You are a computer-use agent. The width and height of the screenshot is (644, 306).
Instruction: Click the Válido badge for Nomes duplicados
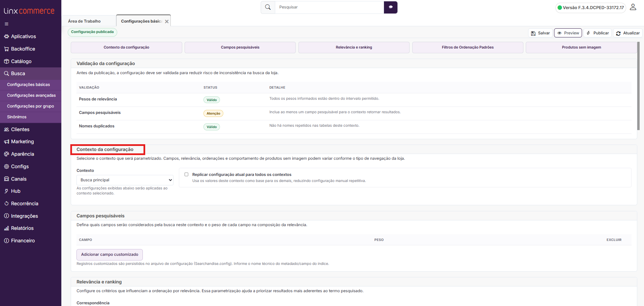[x=212, y=127]
